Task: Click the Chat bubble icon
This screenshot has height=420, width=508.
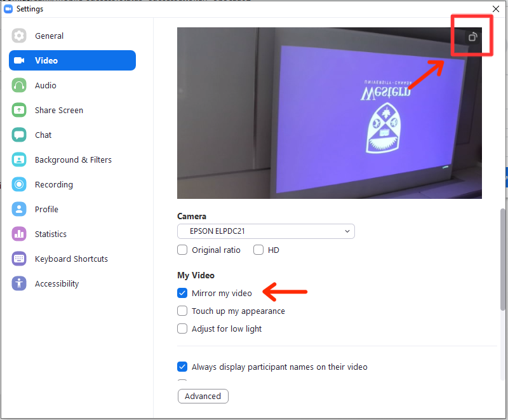Action: pyautogui.click(x=19, y=135)
